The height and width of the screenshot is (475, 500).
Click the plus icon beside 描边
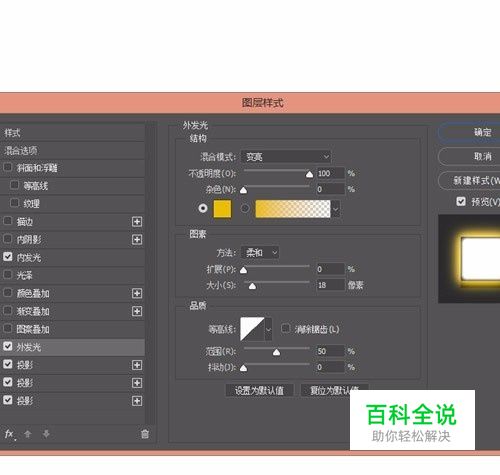coord(137,222)
